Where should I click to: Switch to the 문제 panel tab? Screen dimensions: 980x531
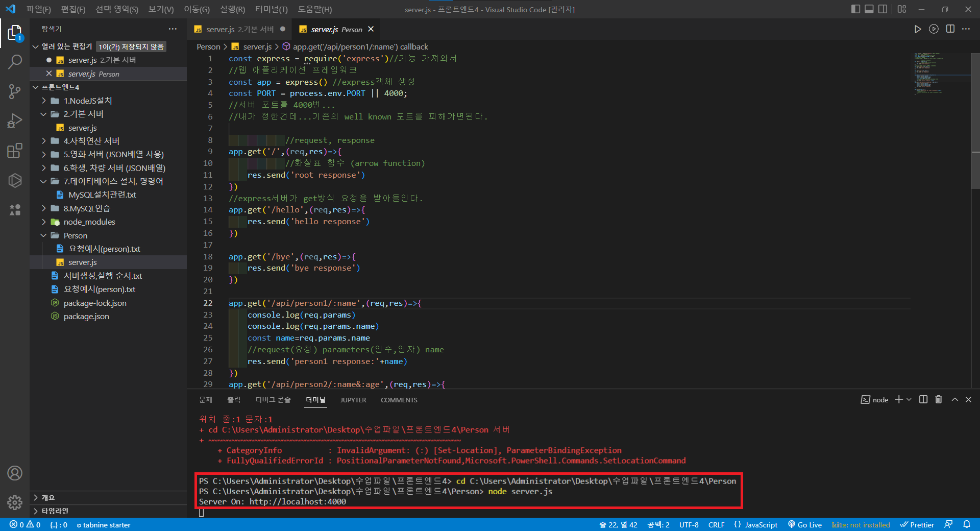(x=206, y=400)
